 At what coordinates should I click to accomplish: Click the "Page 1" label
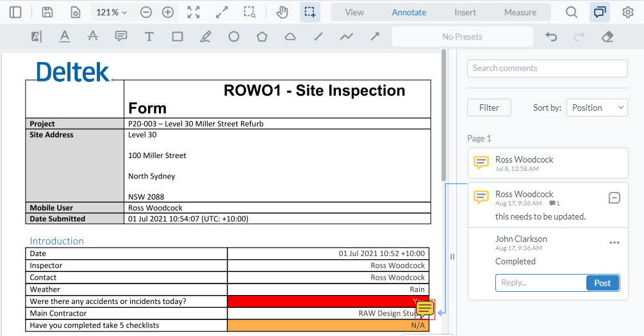479,138
